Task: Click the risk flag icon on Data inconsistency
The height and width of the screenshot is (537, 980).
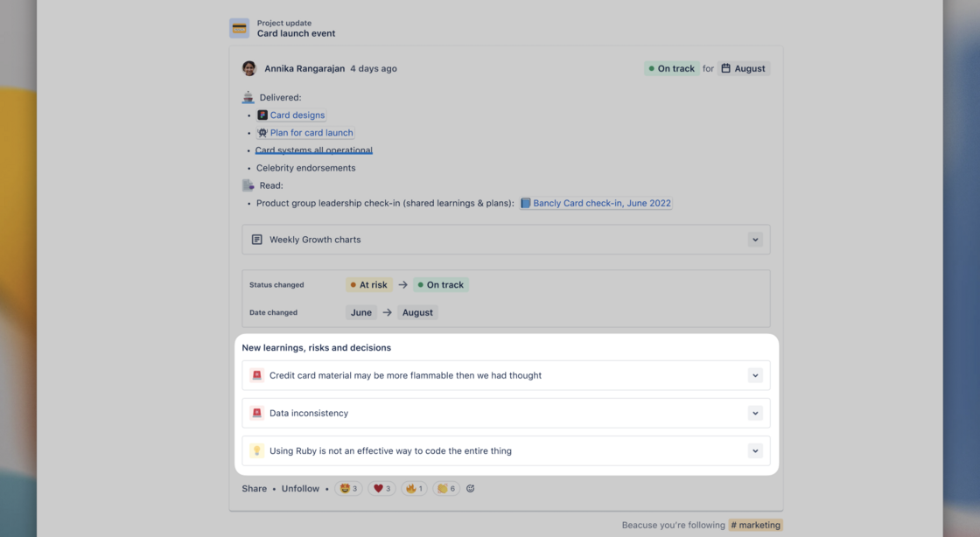Action: pos(256,413)
